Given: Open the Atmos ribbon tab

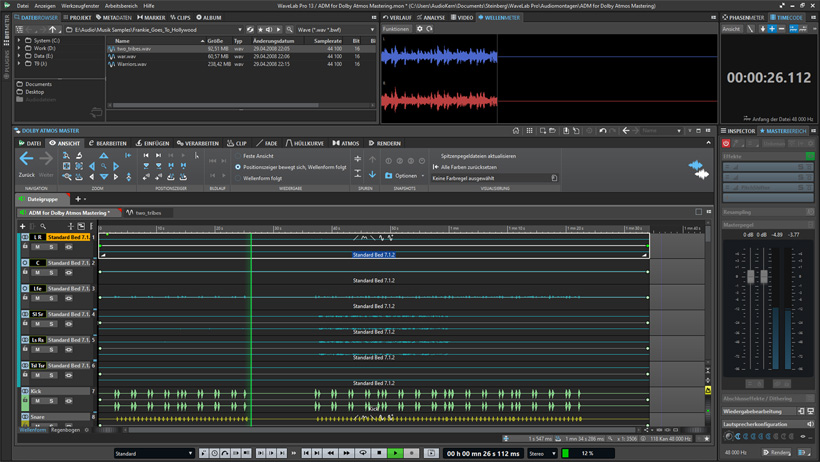Looking at the screenshot, I should [x=346, y=143].
